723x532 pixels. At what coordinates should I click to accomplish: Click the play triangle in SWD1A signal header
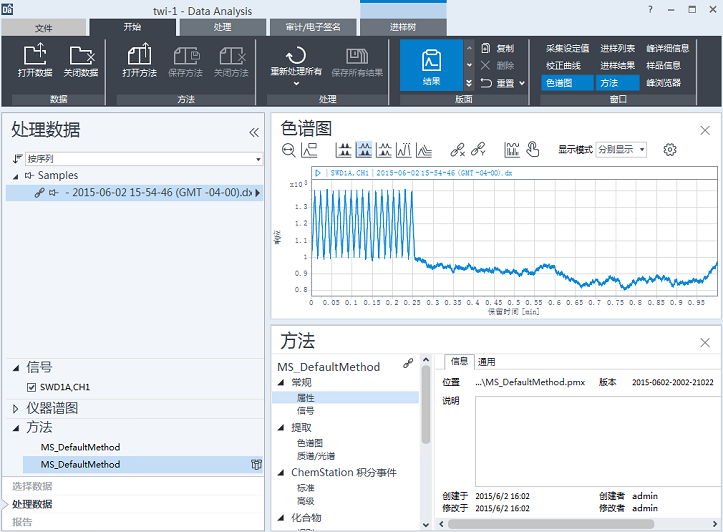pos(318,173)
